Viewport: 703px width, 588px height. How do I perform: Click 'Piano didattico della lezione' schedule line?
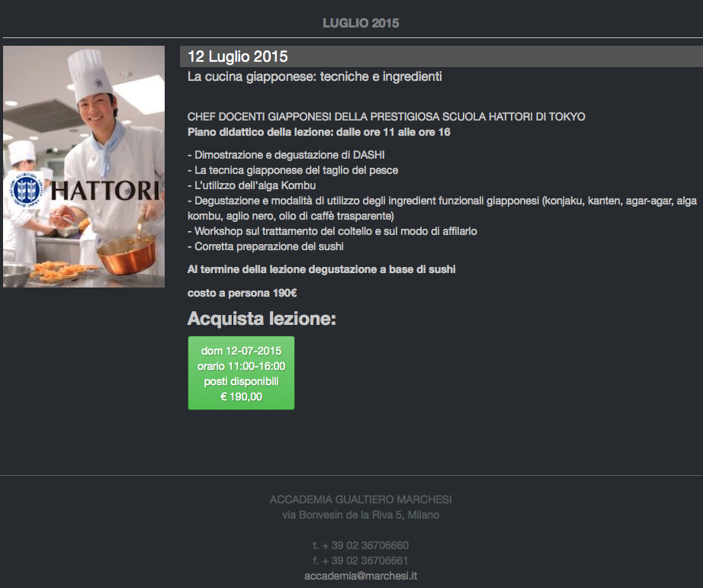(319, 132)
